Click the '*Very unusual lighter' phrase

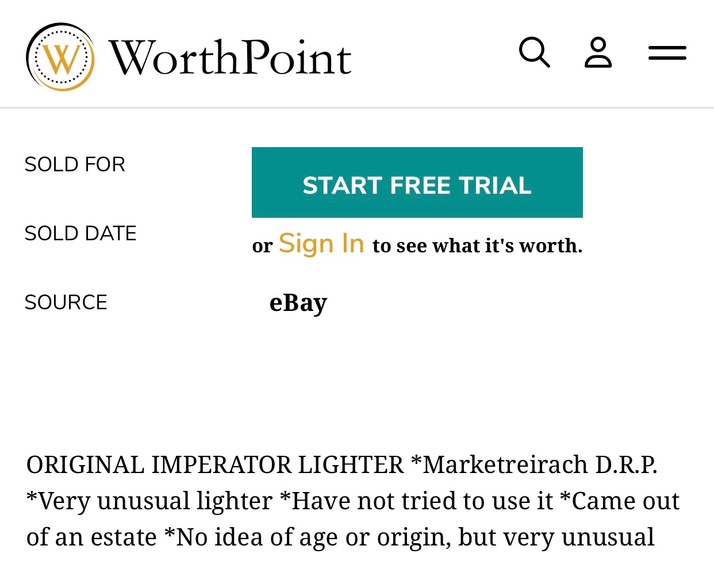[x=149, y=501]
